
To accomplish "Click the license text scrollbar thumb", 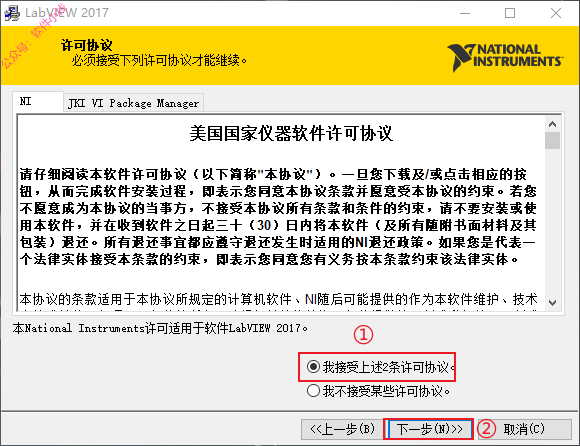I will tap(553, 141).
